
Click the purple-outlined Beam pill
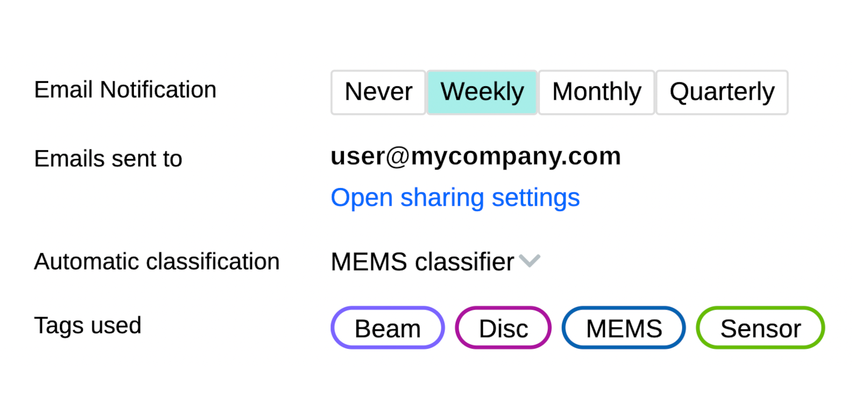pos(388,328)
